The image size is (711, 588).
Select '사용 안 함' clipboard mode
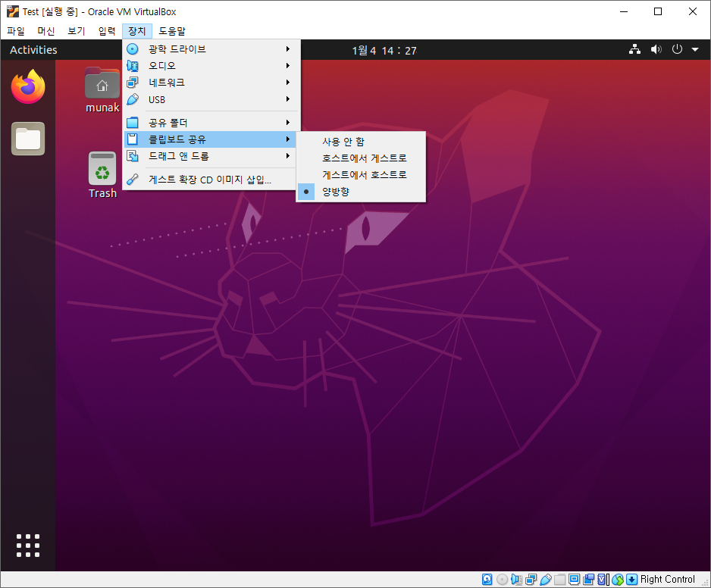point(361,142)
